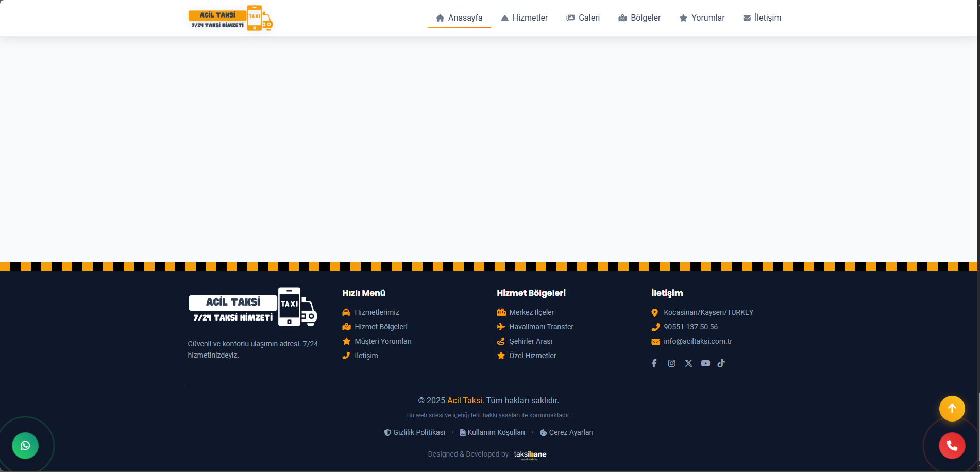Click the red phone call button
Viewport: 980px width, 472px height.
(952, 446)
